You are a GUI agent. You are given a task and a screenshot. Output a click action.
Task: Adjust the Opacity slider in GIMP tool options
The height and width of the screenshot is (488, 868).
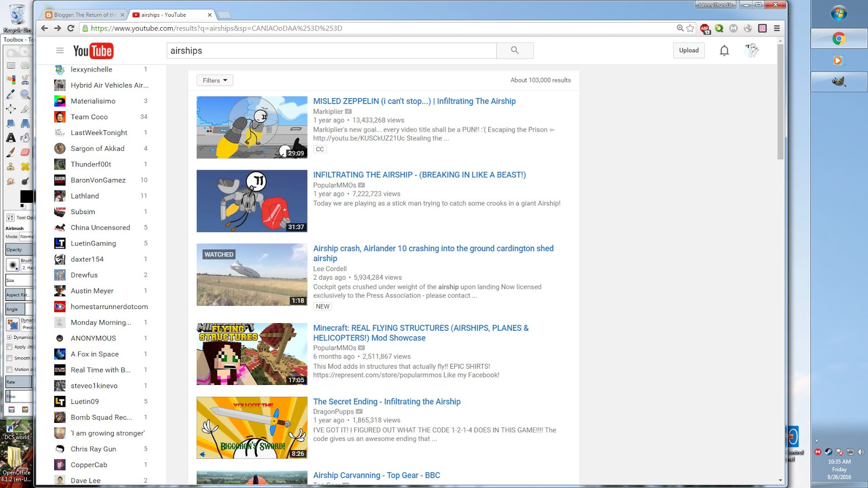(20, 249)
